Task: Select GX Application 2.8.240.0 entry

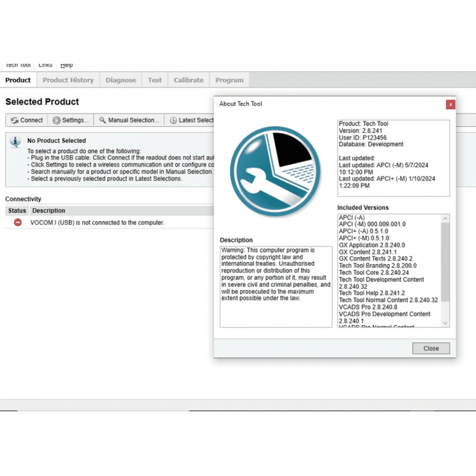Action: [x=372, y=245]
